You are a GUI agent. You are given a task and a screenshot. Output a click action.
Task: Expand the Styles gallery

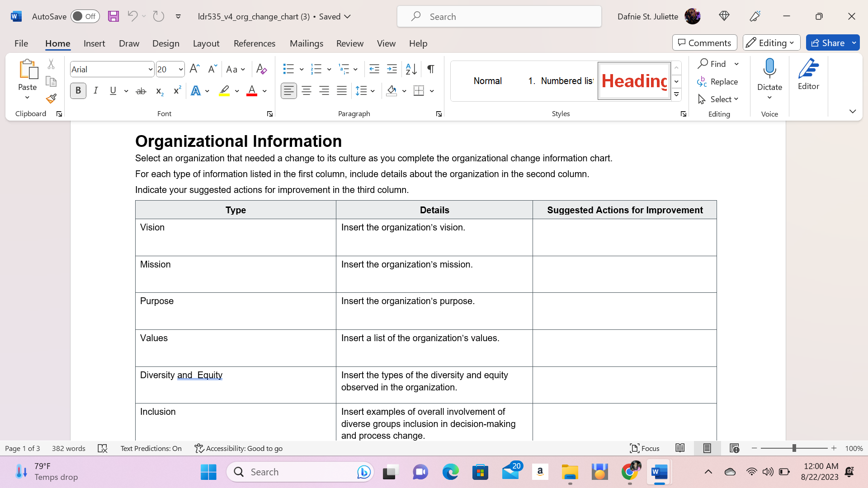676,94
